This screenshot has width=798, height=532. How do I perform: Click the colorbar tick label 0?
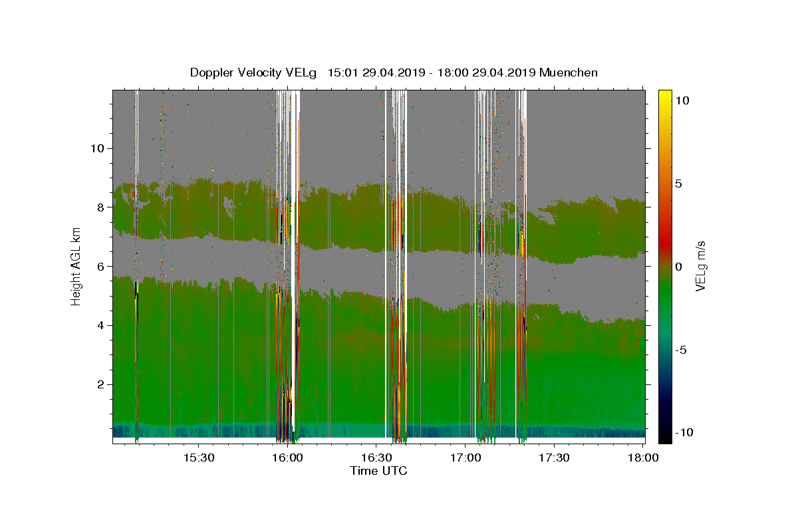[x=679, y=267]
